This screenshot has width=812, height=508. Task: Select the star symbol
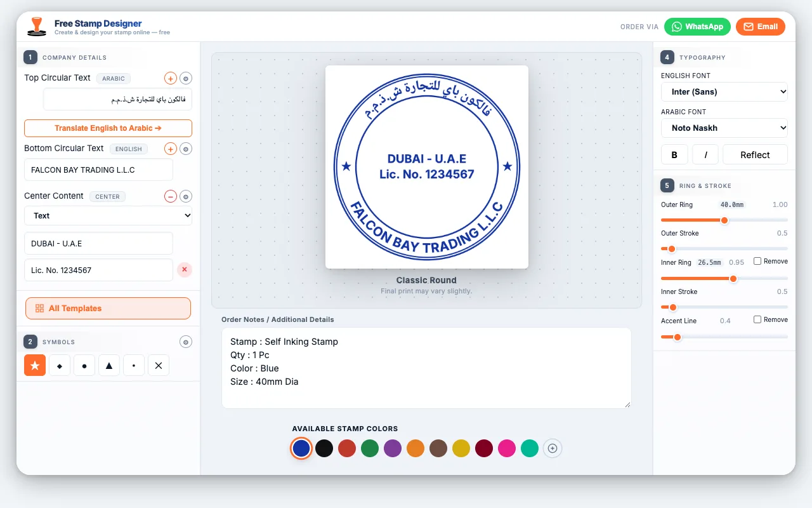point(35,365)
